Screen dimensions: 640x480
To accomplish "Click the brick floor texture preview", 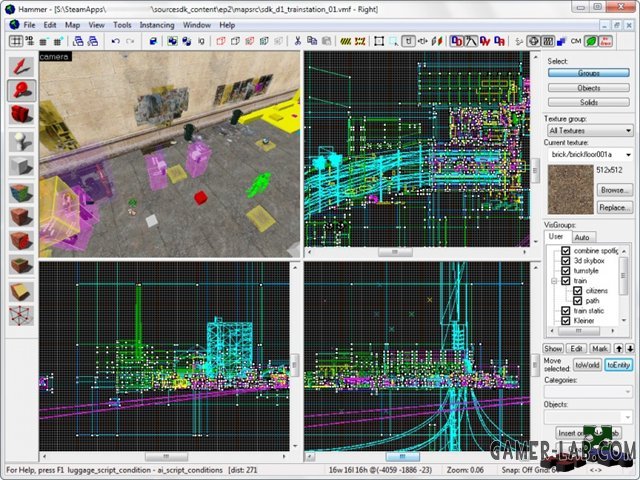I will click(571, 189).
